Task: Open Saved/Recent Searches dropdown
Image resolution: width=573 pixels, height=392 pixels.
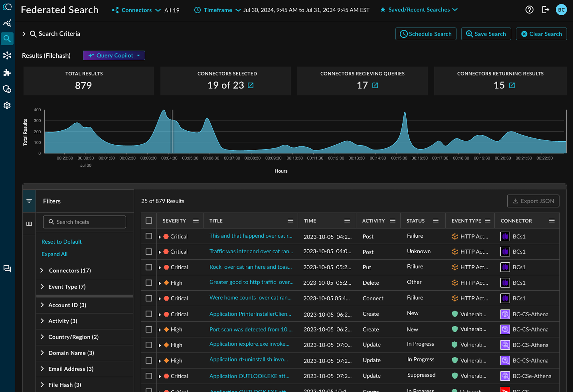Action: coord(419,10)
